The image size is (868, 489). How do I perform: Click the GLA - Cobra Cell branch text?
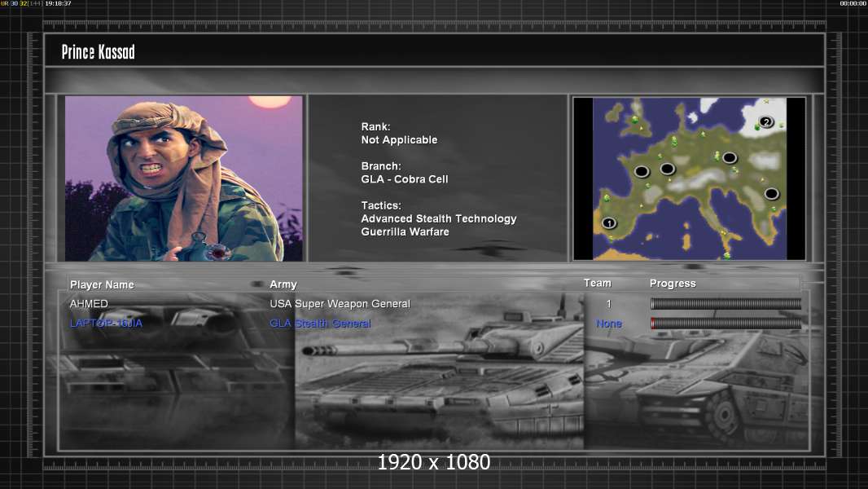405,179
